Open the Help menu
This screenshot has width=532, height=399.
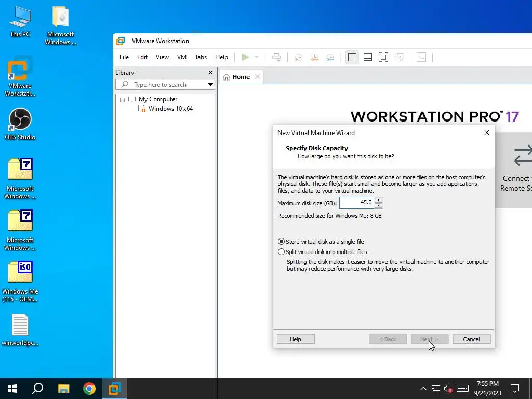point(221,57)
